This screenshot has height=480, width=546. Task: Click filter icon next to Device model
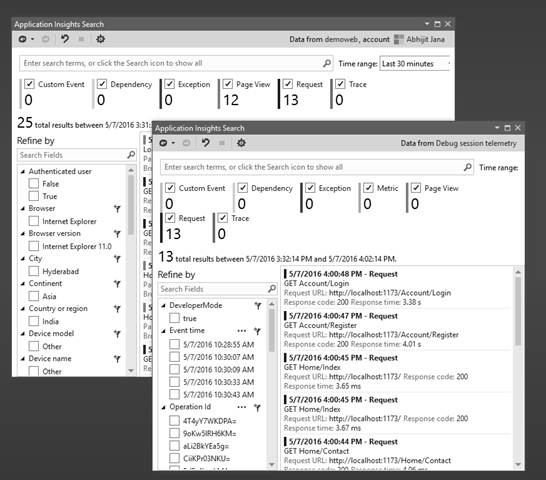(117, 334)
